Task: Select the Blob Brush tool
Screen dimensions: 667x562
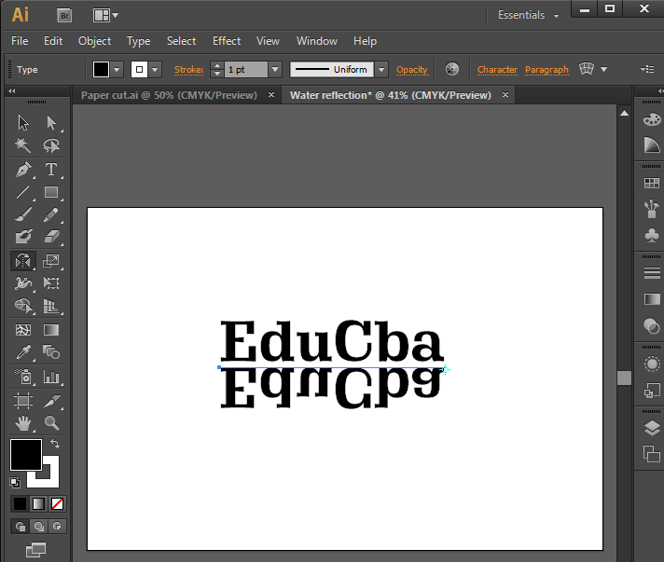Action: (x=23, y=237)
